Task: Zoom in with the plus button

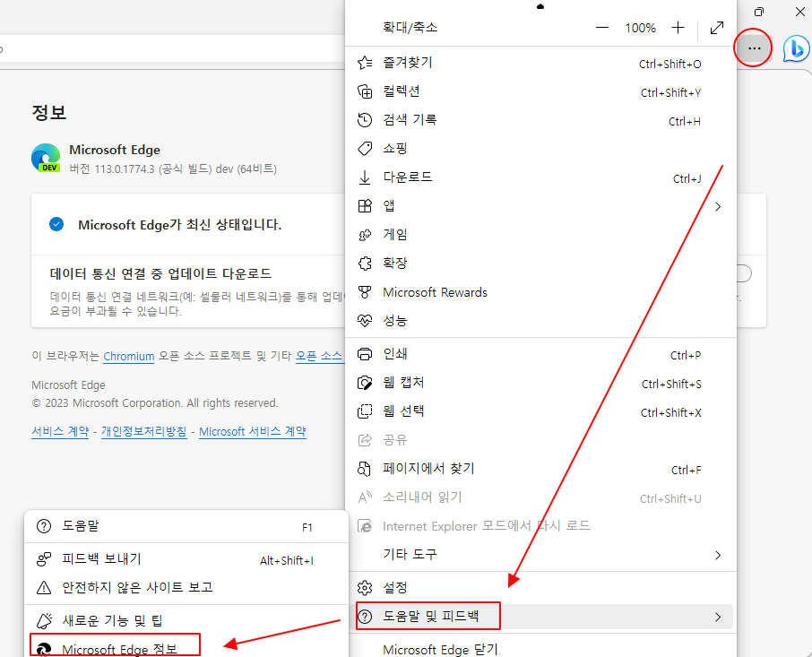Action: (x=678, y=28)
